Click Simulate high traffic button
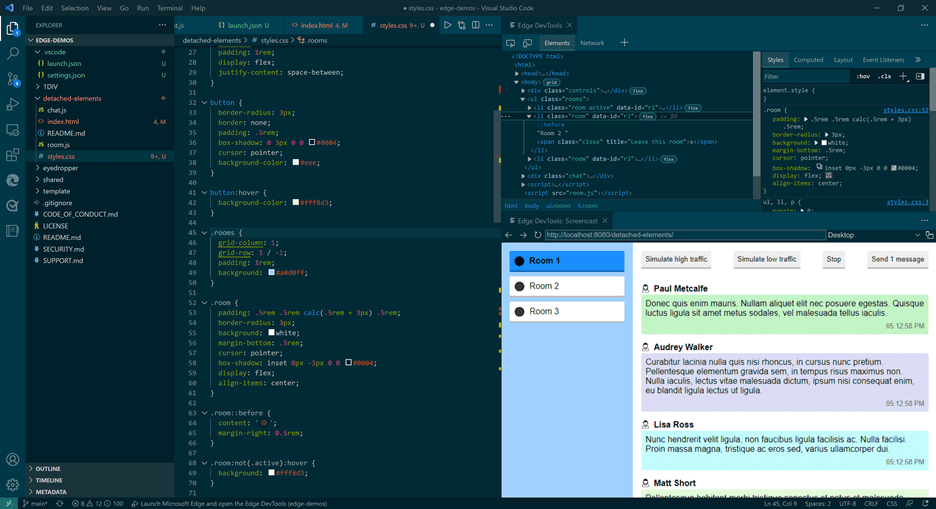Screen dimensions: 936x509 pyautogui.click(x=676, y=260)
